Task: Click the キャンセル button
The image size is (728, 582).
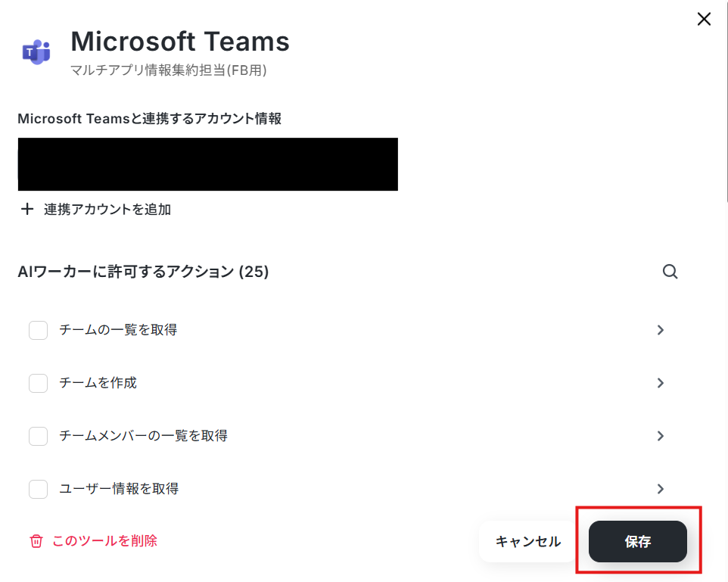Action: (x=528, y=542)
